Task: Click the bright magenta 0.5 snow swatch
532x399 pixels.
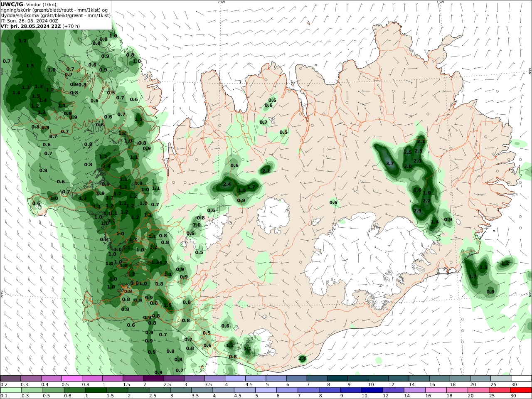Action: tap(72, 378)
